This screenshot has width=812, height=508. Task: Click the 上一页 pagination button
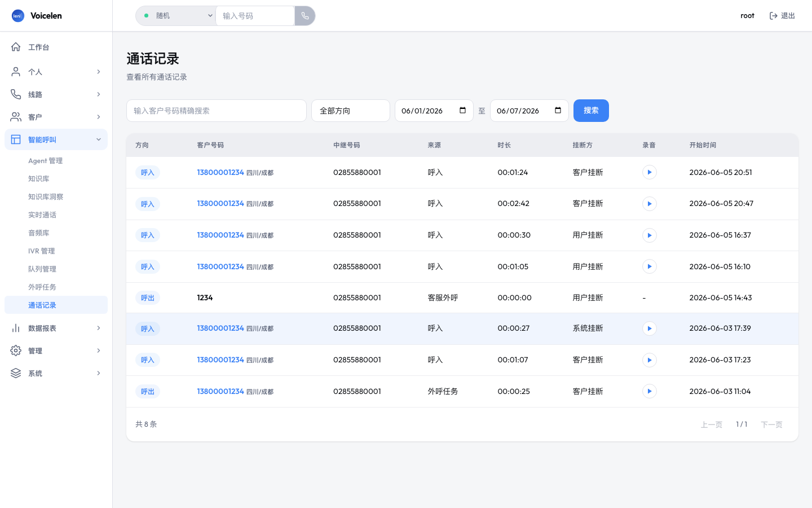712,424
